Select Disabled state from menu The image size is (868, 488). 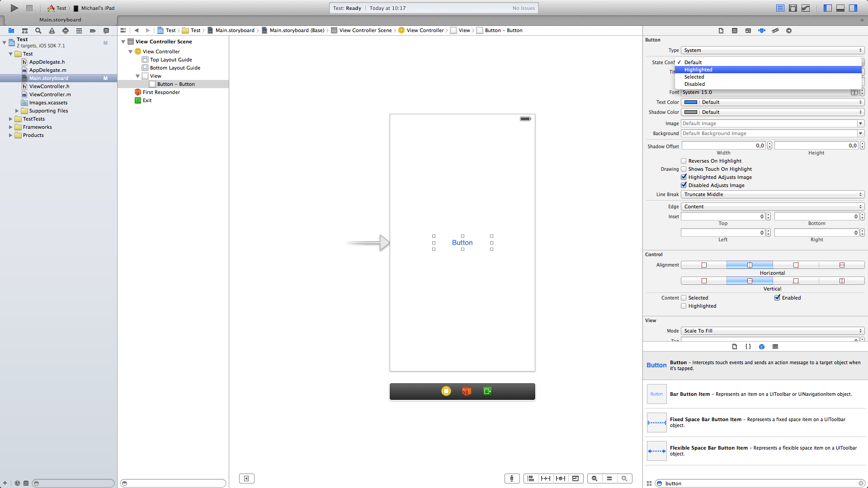pyautogui.click(x=694, y=84)
